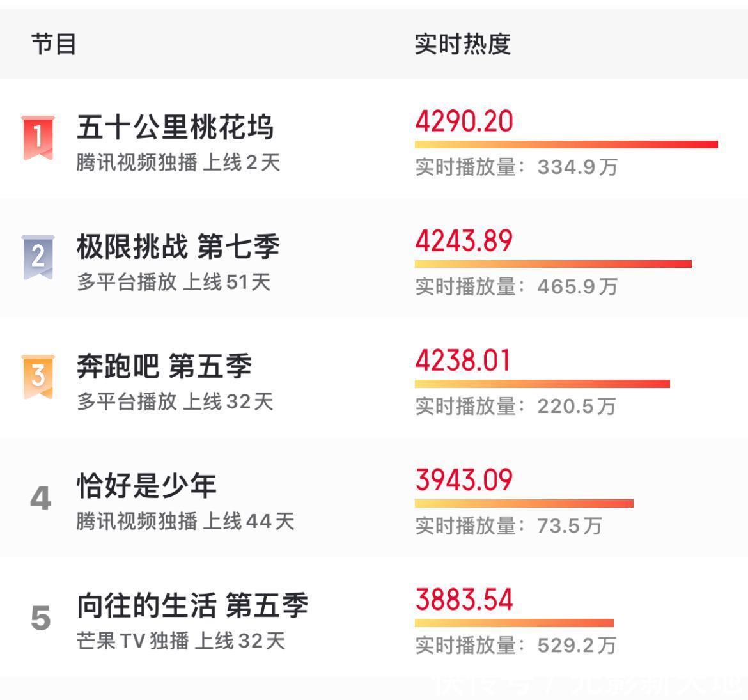This screenshot has height=700, width=748.
Task: Open the show 向往的生活 第五季
Action: [x=192, y=606]
